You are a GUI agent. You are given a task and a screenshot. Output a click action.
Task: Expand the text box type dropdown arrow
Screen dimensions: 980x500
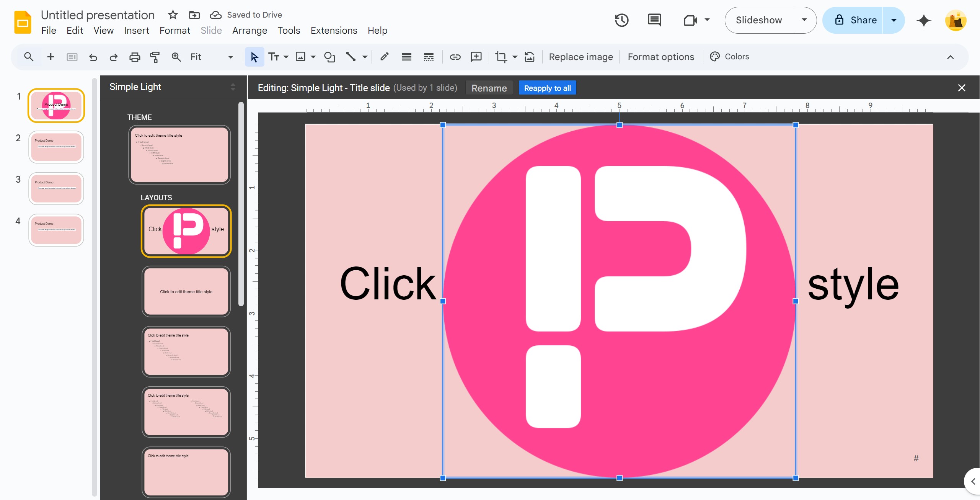tap(286, 57)
